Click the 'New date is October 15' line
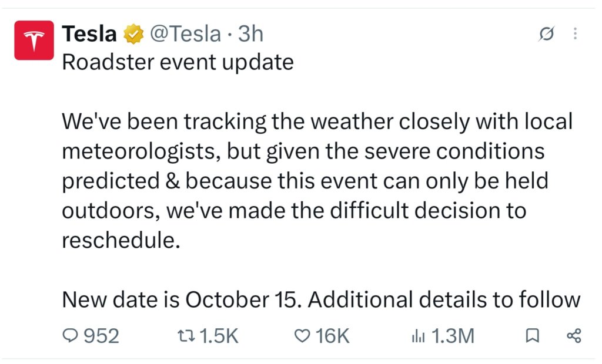Viewport: 602px width, 364px height. pyautogui.click(x=180, y=299)
